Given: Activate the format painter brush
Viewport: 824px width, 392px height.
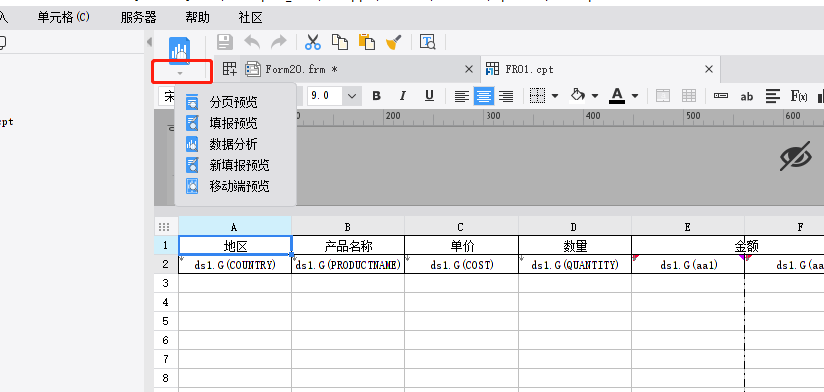Looking at the screenshot, I should coord(394,42).
